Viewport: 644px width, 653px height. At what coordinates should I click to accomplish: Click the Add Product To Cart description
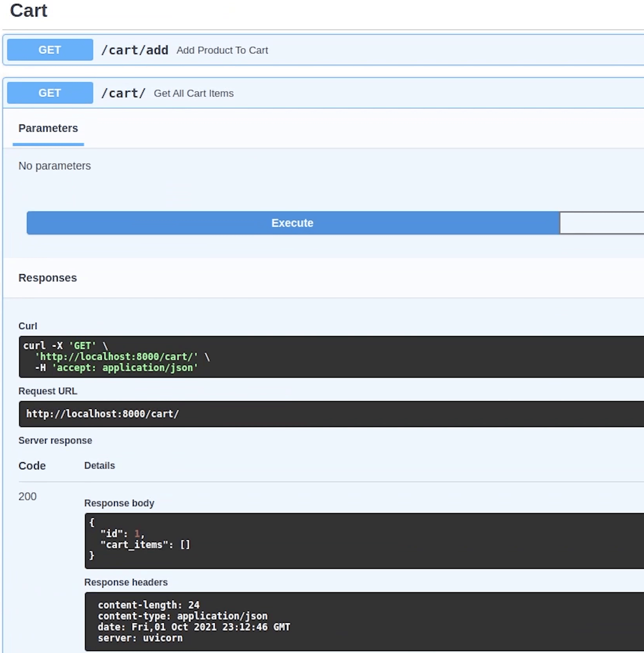pos(222,50)
